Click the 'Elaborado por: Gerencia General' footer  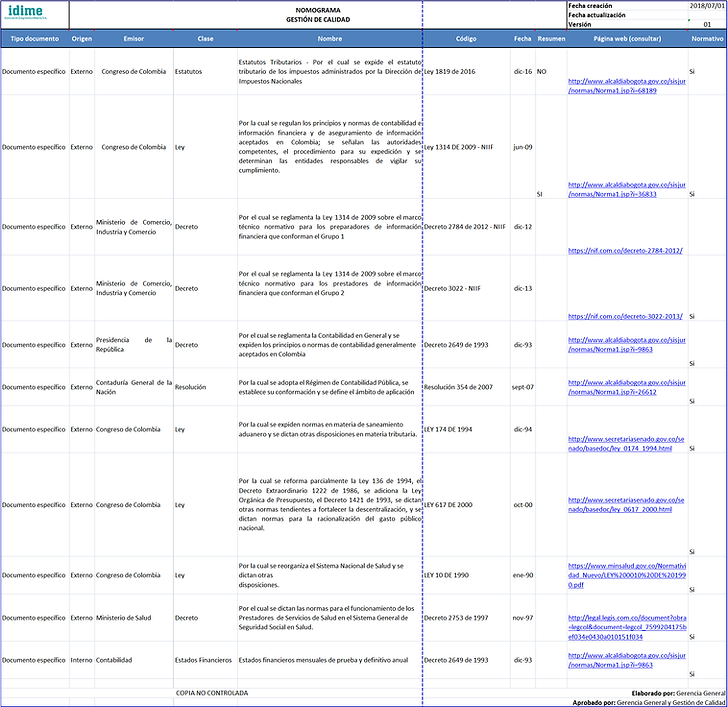678,693
